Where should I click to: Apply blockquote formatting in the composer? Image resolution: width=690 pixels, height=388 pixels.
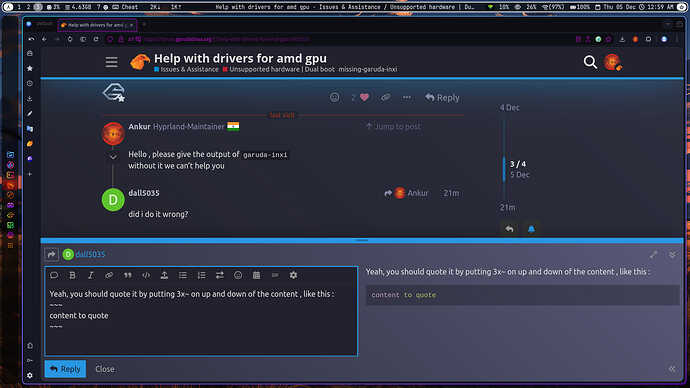click(x=128, y=275)
